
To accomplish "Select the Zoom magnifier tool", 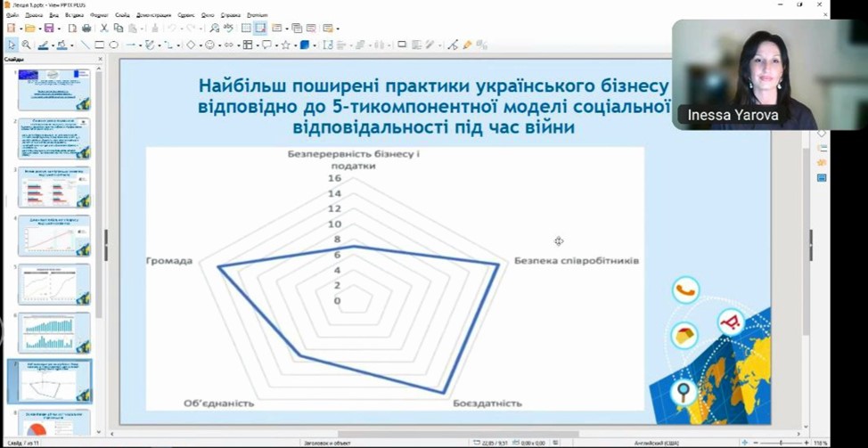I will point(27,45).
